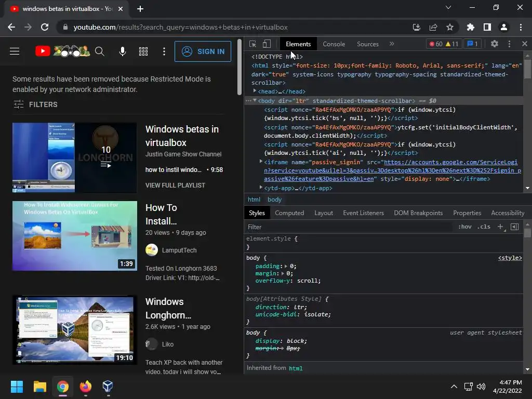Open the Properties pane tab
The image size is (532, 399).
[x=467, y=213]
